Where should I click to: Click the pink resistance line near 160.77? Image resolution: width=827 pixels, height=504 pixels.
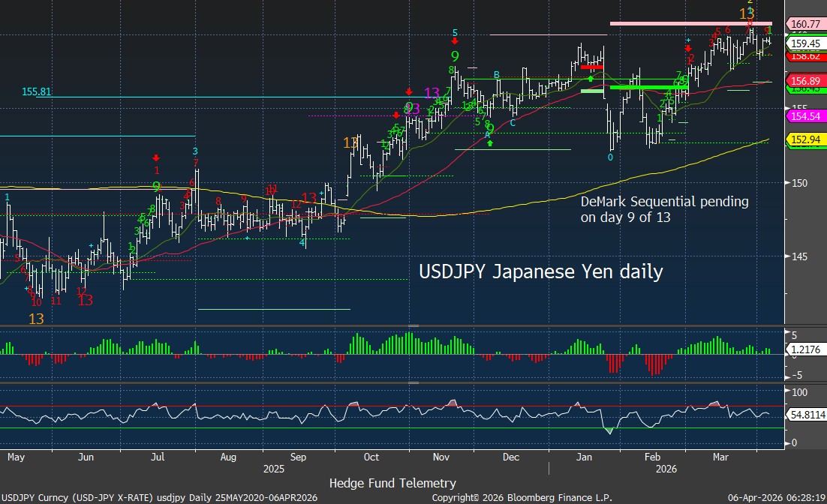click(x=690, y=23)
